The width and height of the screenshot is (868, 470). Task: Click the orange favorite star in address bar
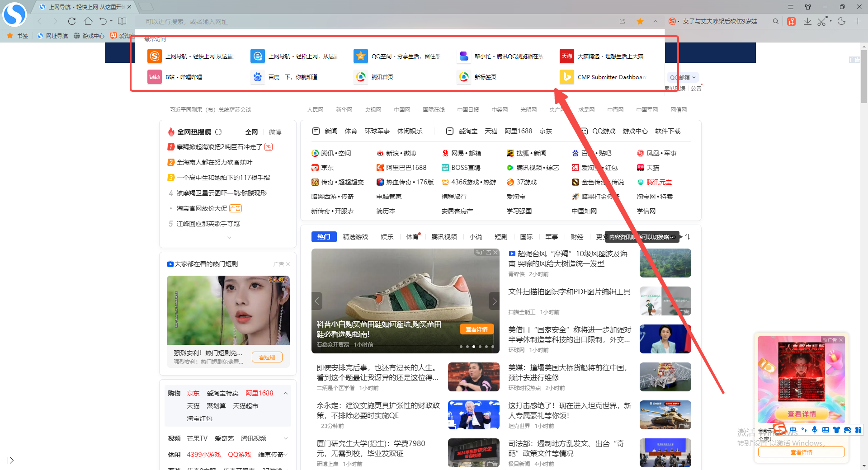pyautogui.click(x=640, y=21)
